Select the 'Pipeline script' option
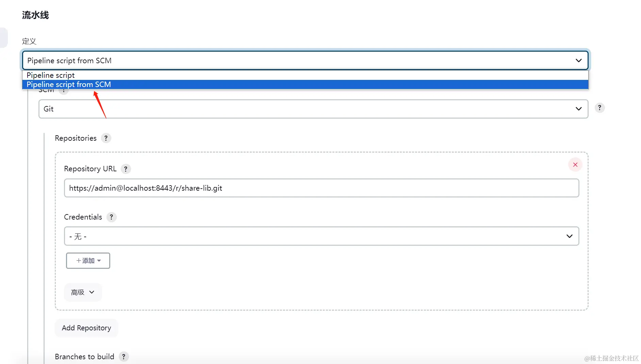This screenshot has width=641, height=364. [305, 75]
